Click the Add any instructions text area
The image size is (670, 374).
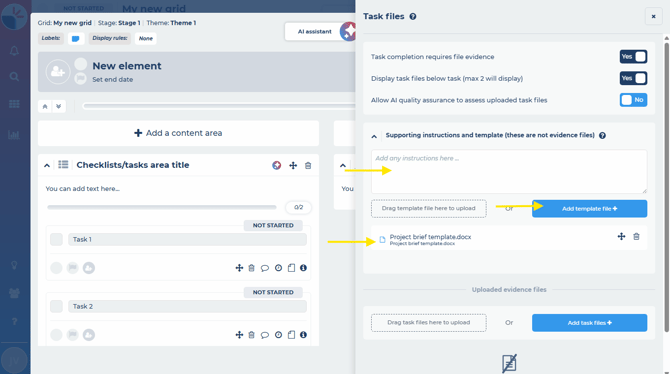point(509,171)
